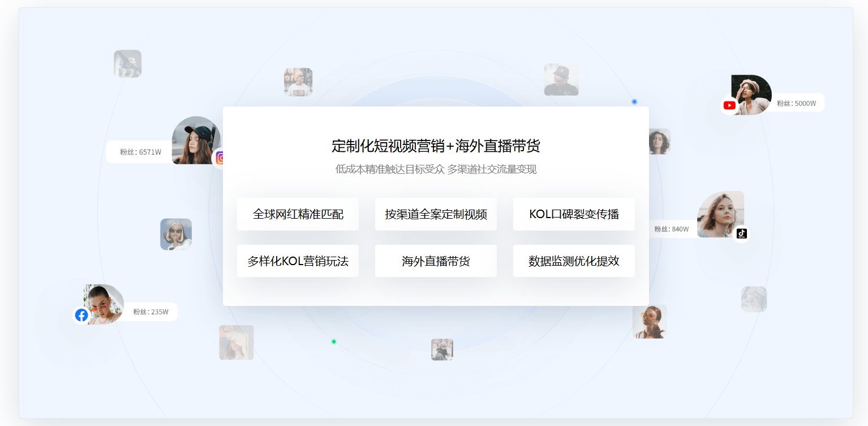Viewport: 868px width, 426px height.
Task: Click the 粉丝: 6571W follower label
Action: click(x=140, y=152)
